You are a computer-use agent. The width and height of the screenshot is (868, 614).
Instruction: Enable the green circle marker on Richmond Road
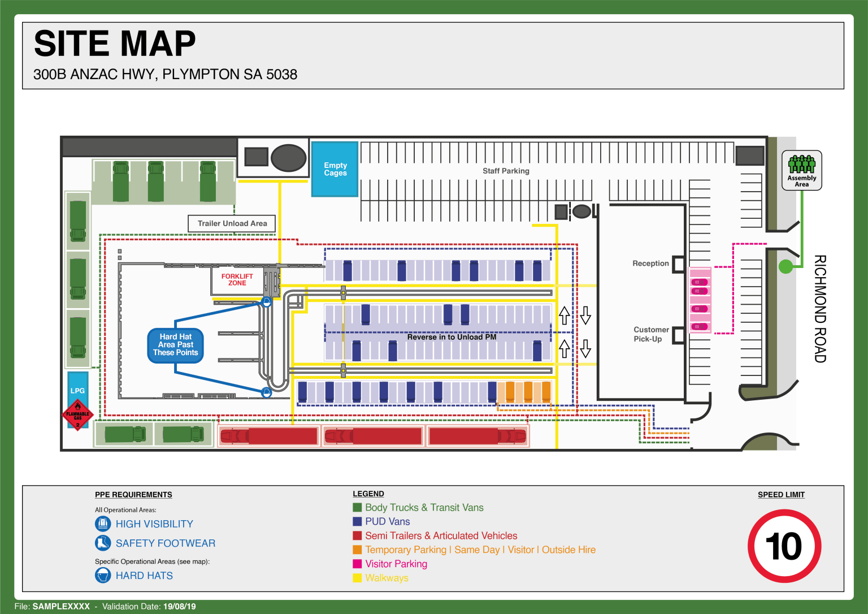[785, 266]
